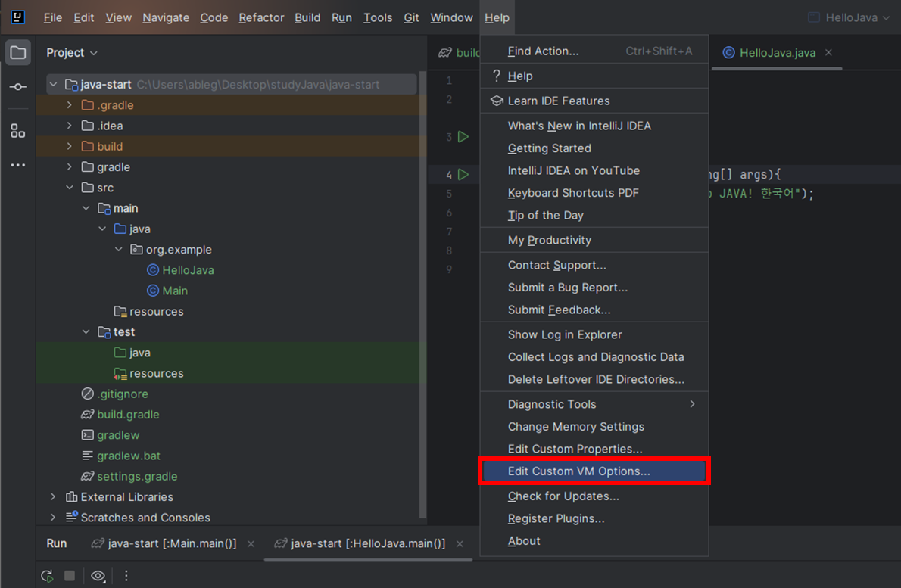Viewport: 901px width, 588px height.
Task: Select resources folder under main
Action: 149,311
